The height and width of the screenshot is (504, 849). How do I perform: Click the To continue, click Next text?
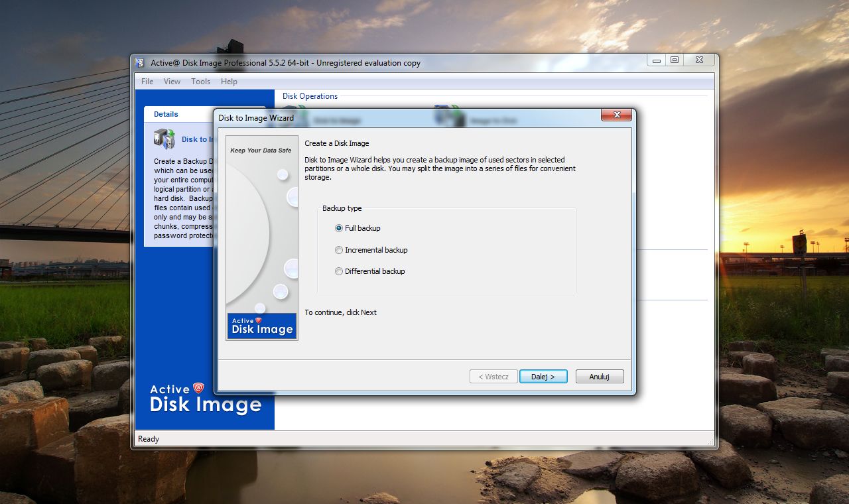tap(340, 312)
